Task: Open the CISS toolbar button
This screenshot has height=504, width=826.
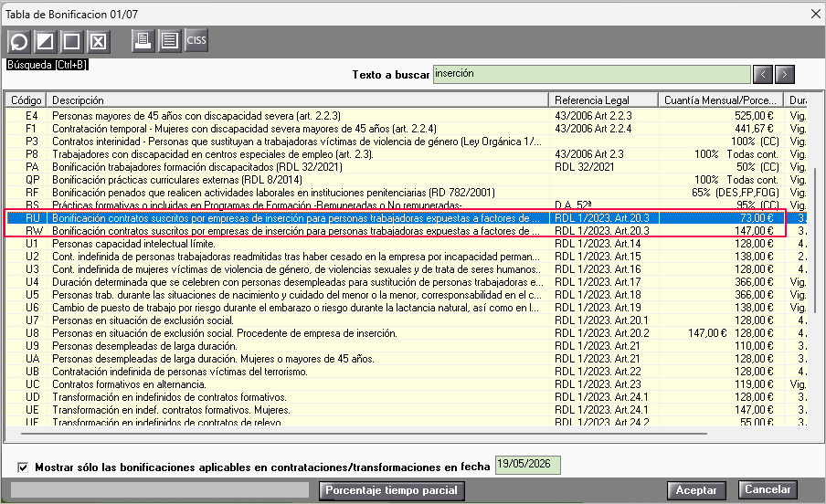Action: click(x=196, y=40)
